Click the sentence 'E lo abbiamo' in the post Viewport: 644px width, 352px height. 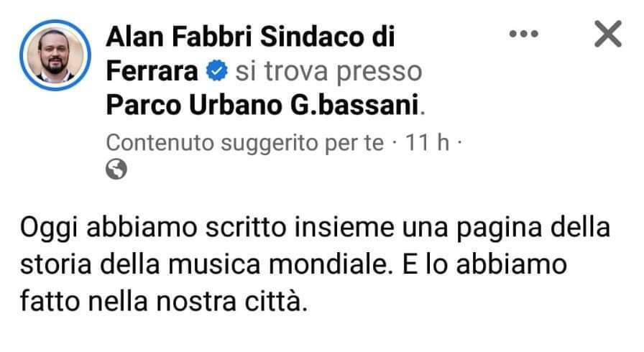click(484, 264)
